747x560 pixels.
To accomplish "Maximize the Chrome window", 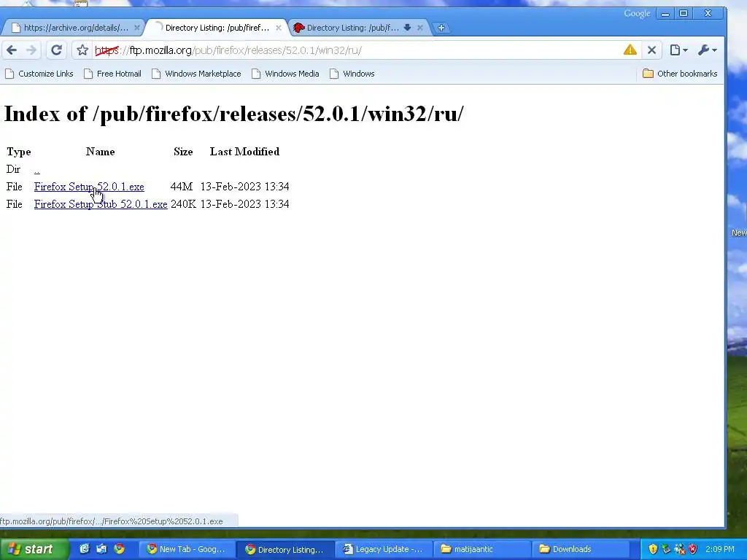I will click(683, 14).
